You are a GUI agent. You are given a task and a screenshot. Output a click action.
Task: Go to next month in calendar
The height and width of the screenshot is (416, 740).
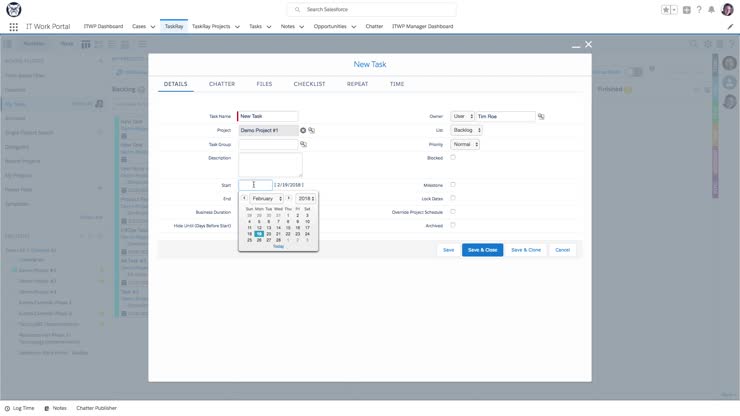tap(289, 198)
